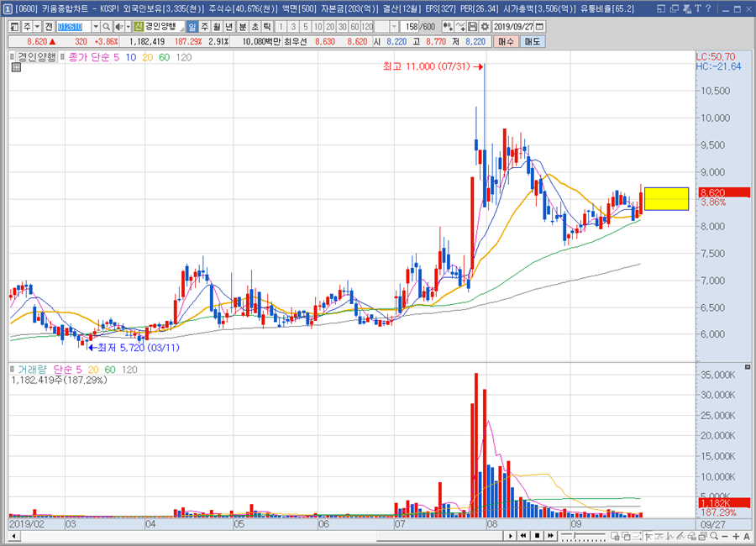This screenshot has height=546, width=756.
Task: Click the title bar font T icon
Action: (x=698, y=8)
